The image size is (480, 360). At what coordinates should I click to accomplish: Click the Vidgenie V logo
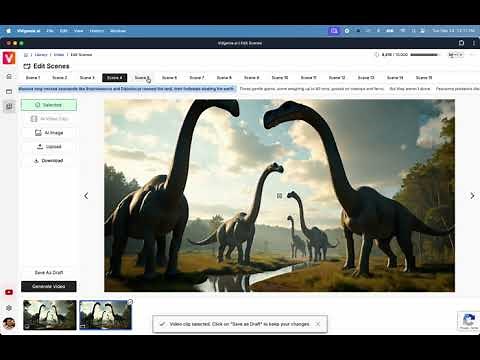pos(9,58)
